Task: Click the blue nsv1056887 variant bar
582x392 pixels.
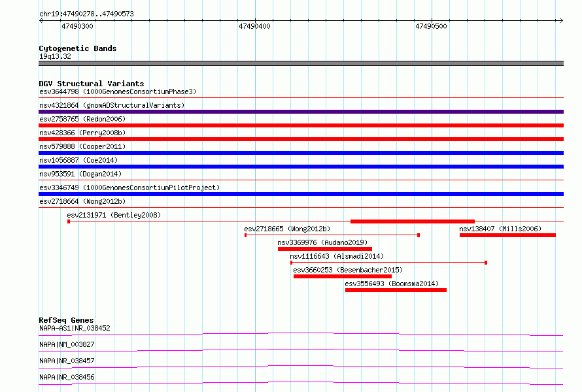Action: point(301,167)
